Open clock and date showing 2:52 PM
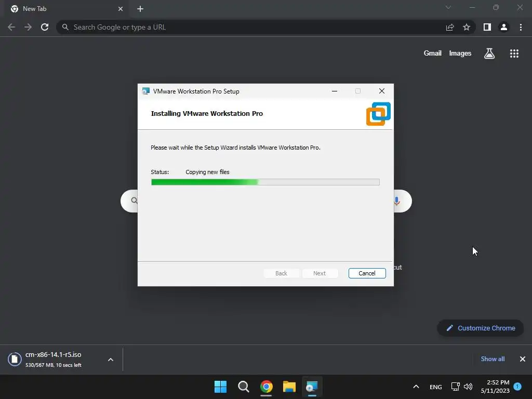The image size is (532, 399). 495,387
